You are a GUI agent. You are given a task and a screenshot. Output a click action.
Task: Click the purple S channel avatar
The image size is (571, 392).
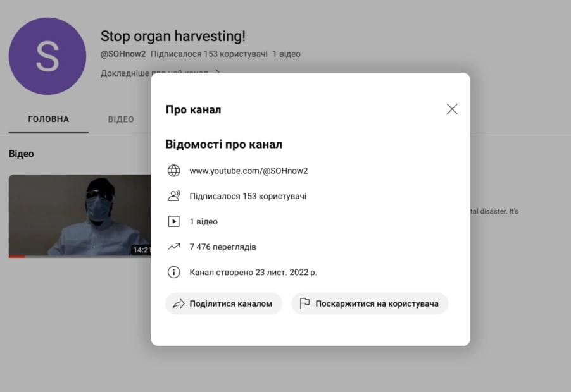point(47,56)
